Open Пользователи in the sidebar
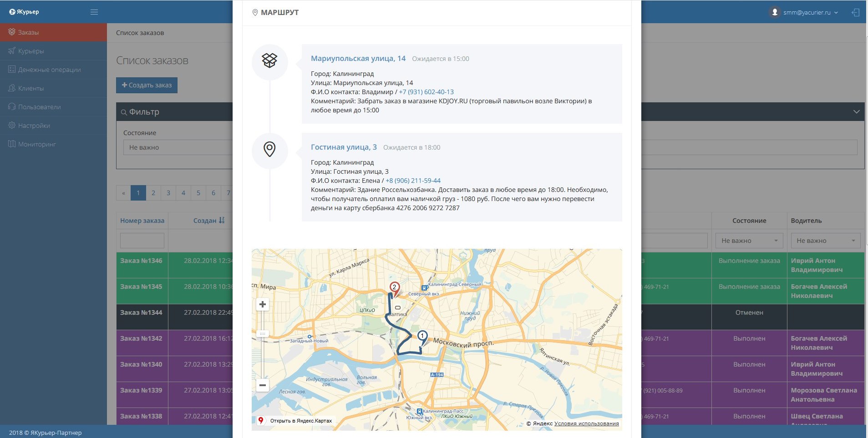Screen dimensions: 868x438 [53, 107]
